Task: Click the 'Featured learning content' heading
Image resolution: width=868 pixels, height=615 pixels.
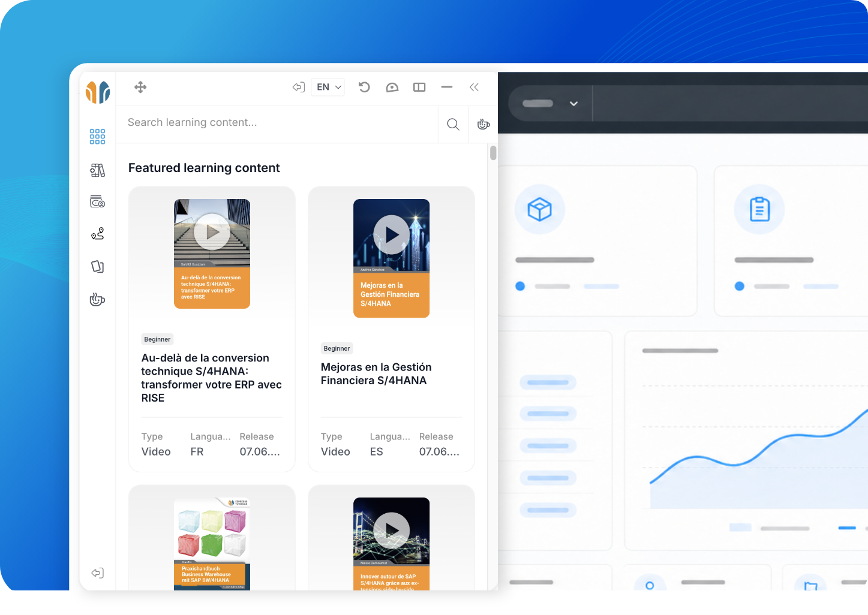Action: click(x=204, y=168)
